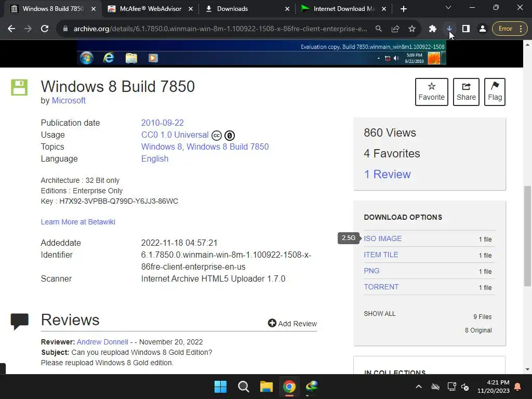This screenshot has height=399, width=532.
Task: Open the ITEM TILE download option
Action: click(x=381, y=255)
